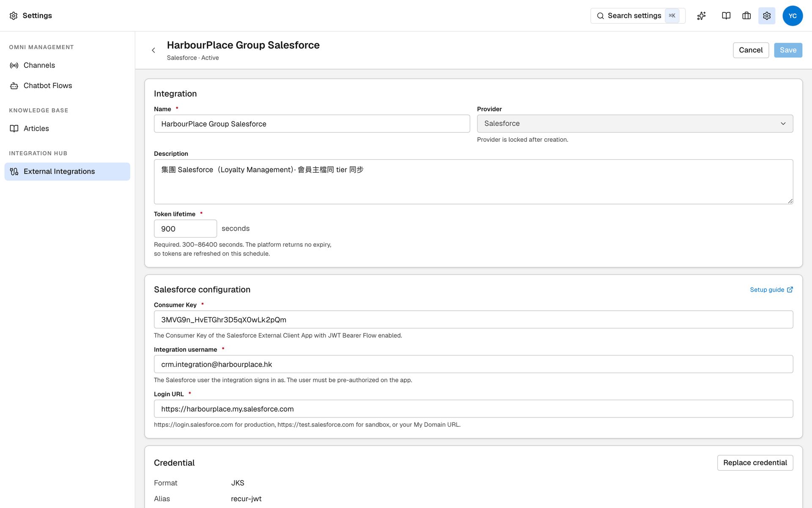Select External Integrations in the sidebar
This screenshot has width=812, height=508.
pos(67,171)
